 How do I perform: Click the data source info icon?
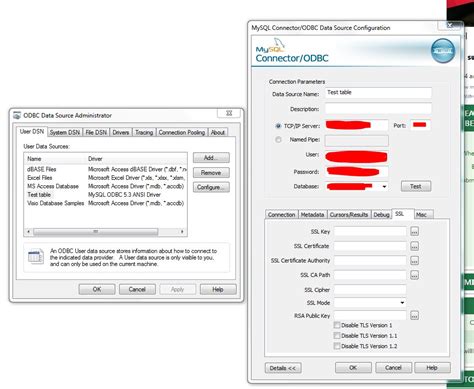coord(36,257)
